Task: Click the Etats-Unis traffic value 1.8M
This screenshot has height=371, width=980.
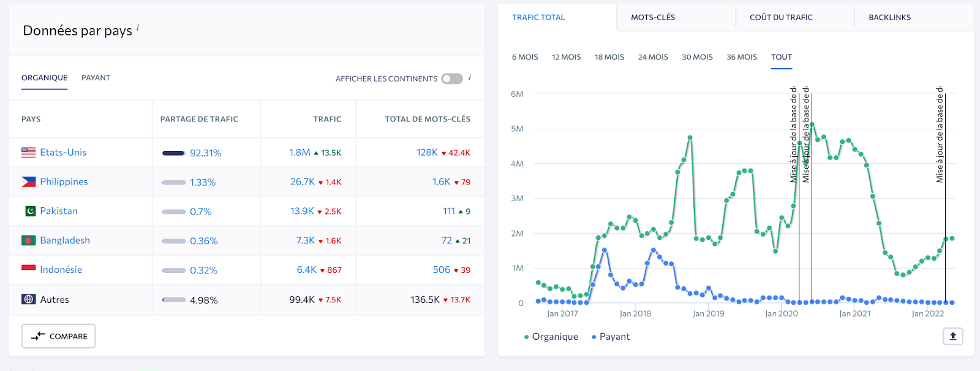Action: (300, 152)
